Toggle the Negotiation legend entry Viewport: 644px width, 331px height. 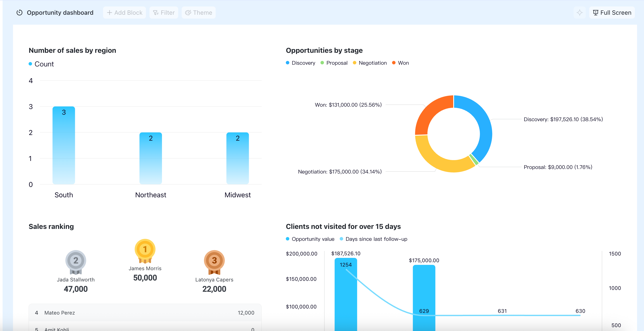click(370, 63)
